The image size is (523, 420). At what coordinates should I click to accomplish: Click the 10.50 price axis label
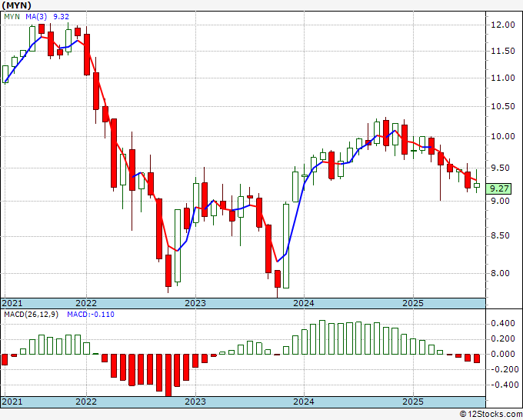click(x=503, y=106)
